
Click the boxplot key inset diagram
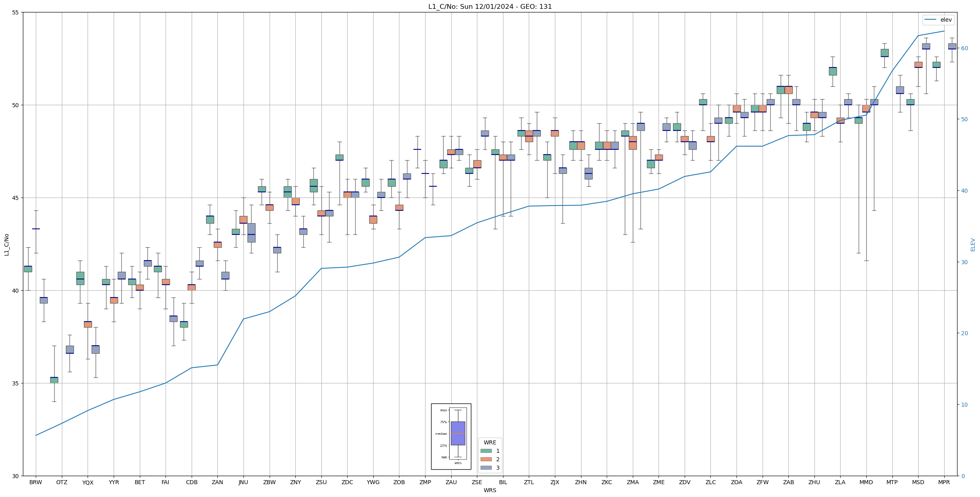point(451,436)
